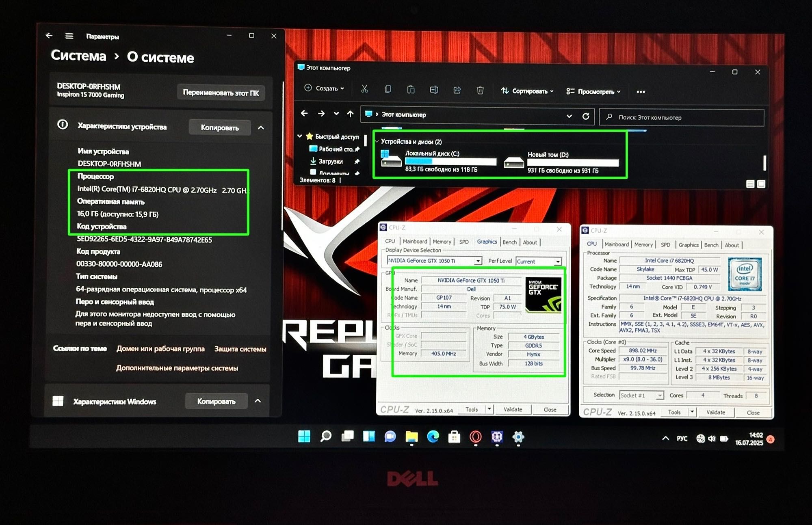Image resolution: width=812 pixels, height=525 pixels.
Task: Select New Volume D drive in Explorer
Action: coord(561,162)
